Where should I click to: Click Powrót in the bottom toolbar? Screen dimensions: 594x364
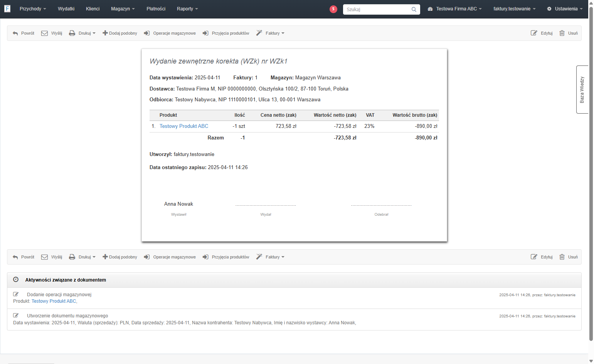tap(24, 257)
